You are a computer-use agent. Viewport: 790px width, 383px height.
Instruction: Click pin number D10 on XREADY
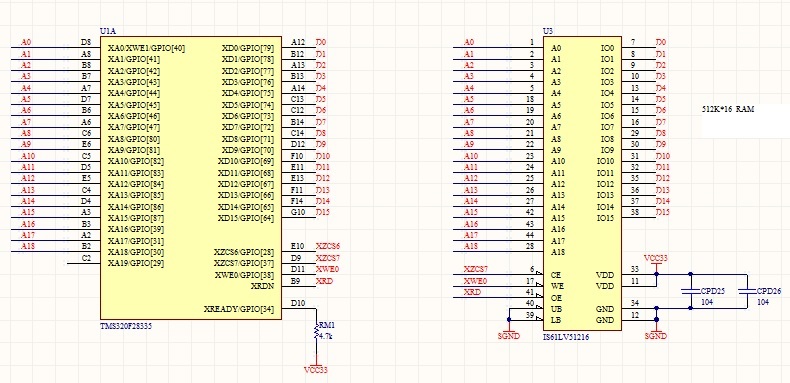point(298,303)
